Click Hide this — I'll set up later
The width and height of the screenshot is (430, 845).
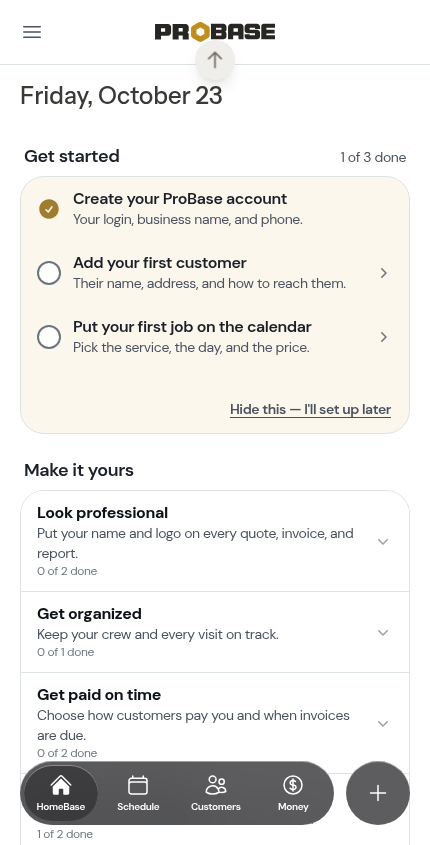[310, 410]
